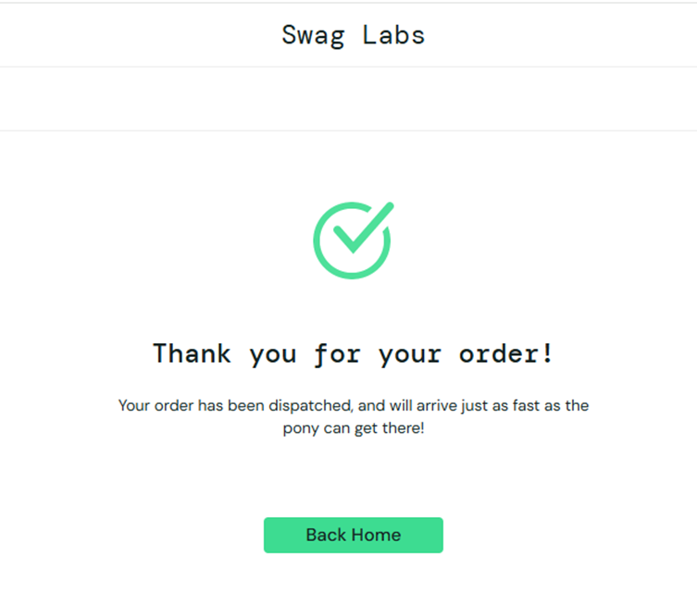Click "Your order has been" text

182,405
